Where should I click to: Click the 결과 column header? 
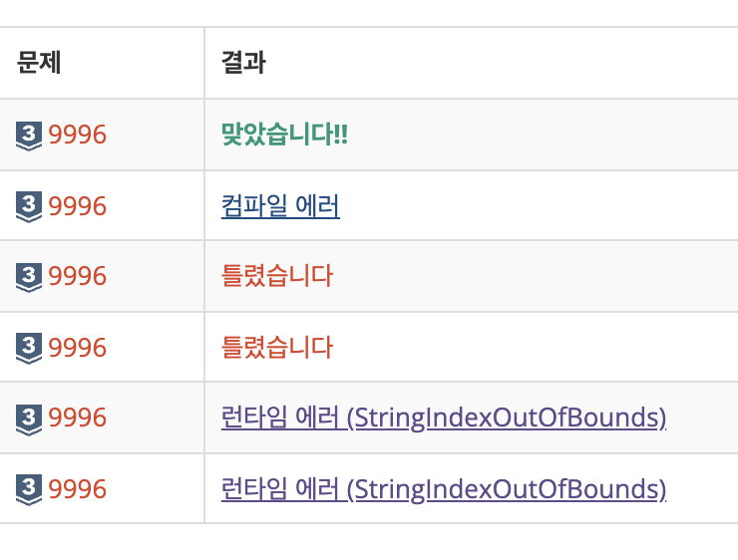point(243,62)
